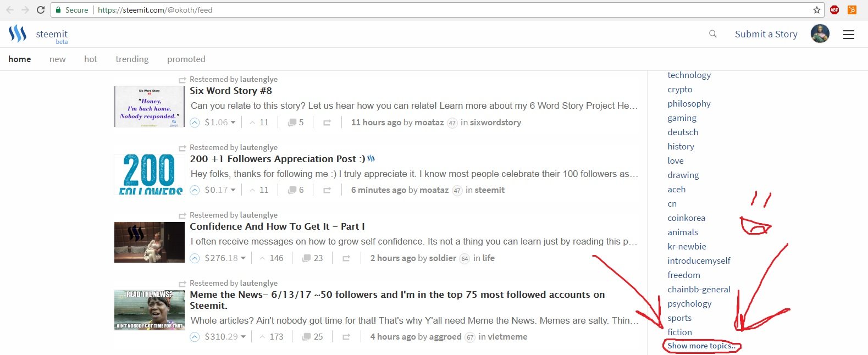
Task: Switch to the trending tab
Action: 132,59
